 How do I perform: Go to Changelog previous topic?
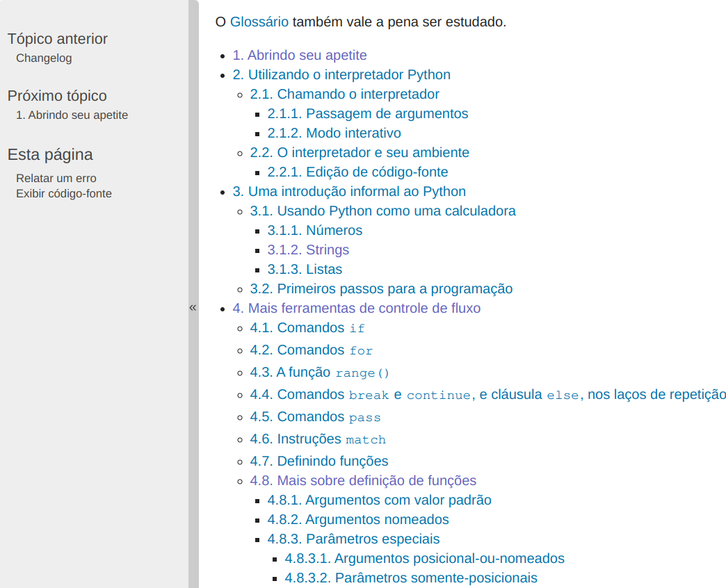[x=44, y=58]
